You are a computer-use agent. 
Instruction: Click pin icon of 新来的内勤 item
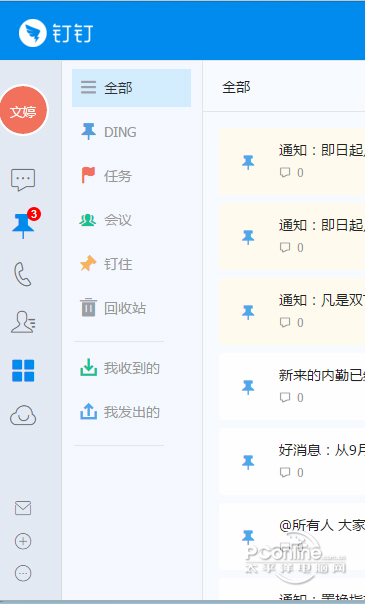point(248,387)
